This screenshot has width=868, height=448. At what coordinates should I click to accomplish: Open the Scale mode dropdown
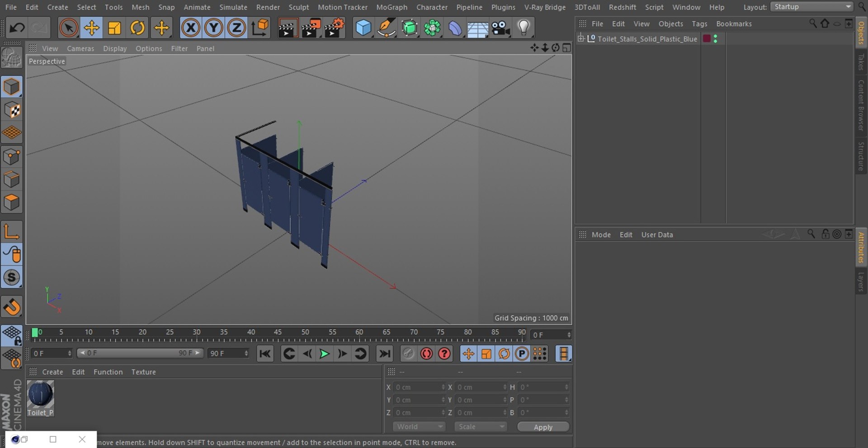pyautogui.click(x=481, y=427)
